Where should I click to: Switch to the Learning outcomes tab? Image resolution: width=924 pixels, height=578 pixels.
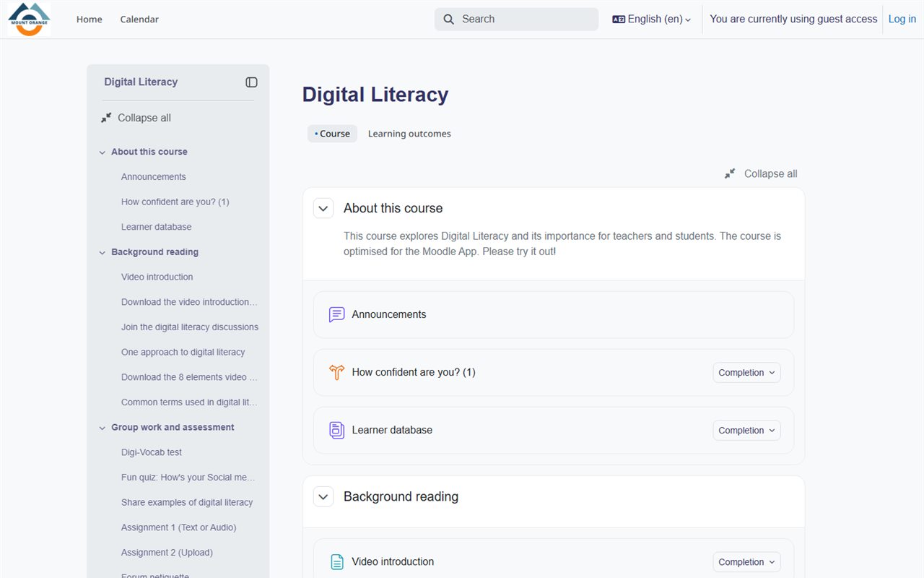point(409,134)
